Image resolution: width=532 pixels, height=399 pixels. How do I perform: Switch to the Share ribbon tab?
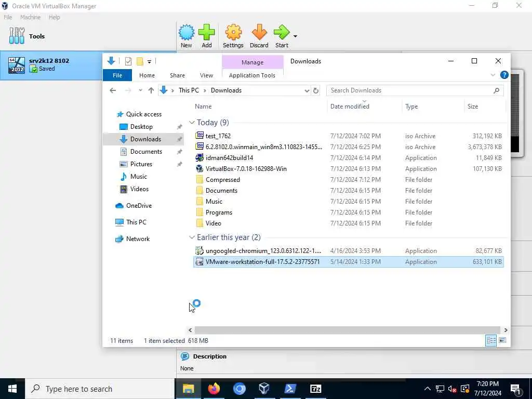coord(178,75)
